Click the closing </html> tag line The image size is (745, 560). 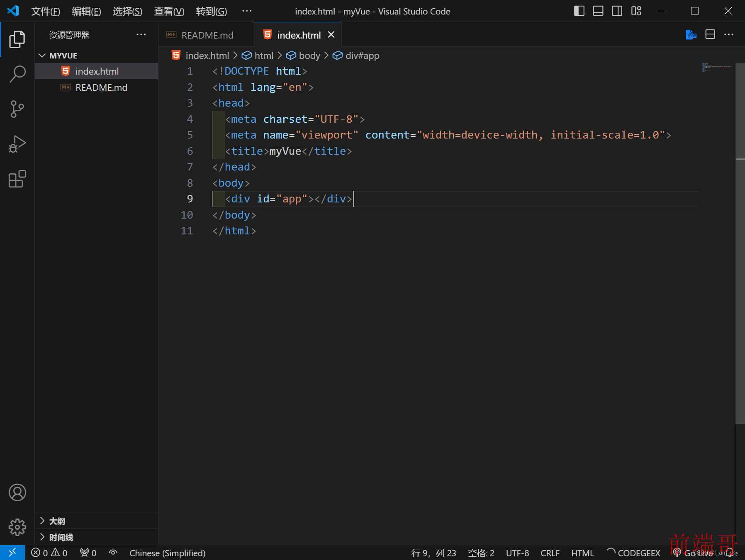[234, 231]
